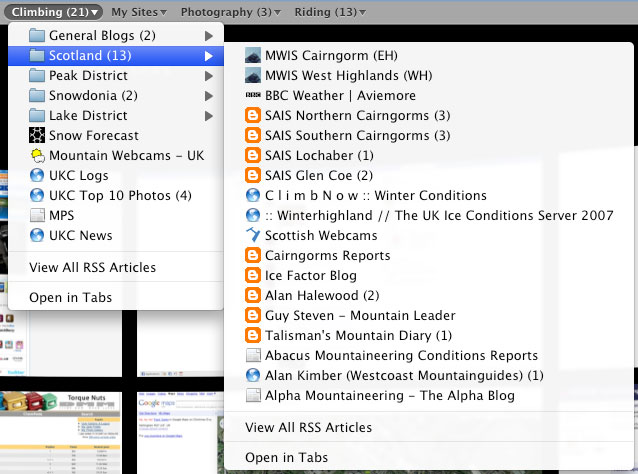Click the Abacus Mountaineering page icon

[253, 355]
